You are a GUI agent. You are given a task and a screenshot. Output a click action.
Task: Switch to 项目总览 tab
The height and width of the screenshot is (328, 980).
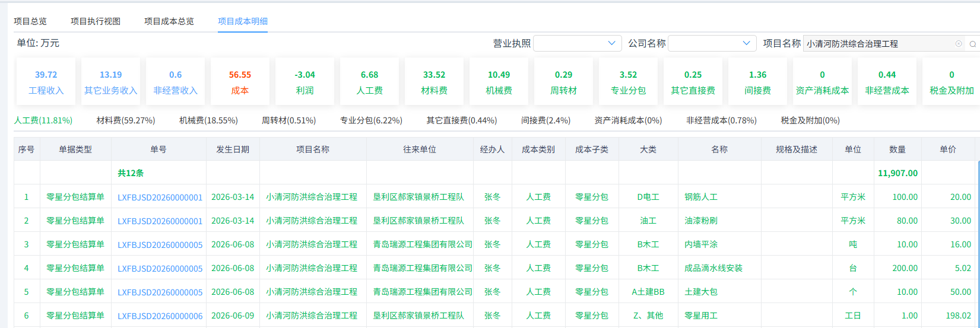point(30,21)
